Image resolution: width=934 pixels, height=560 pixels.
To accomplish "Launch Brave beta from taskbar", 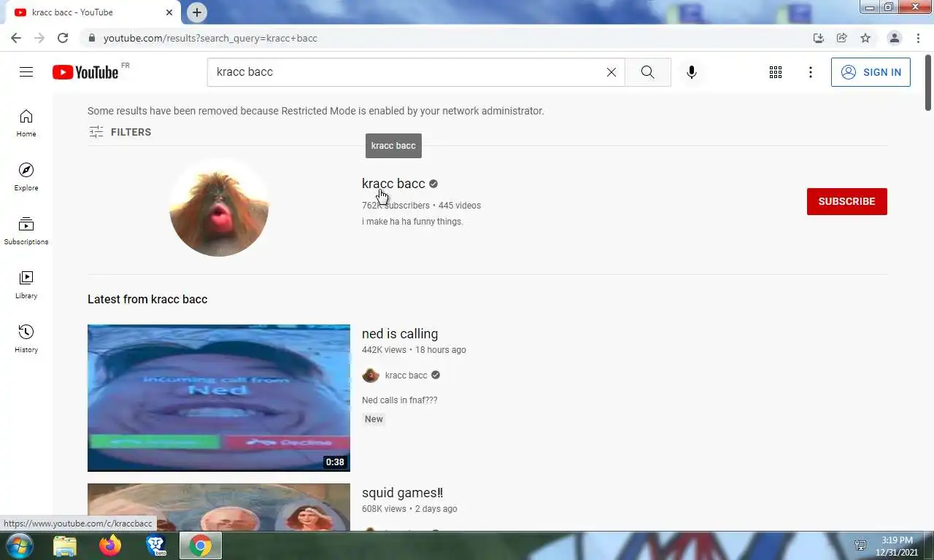I will click(155, 545).
